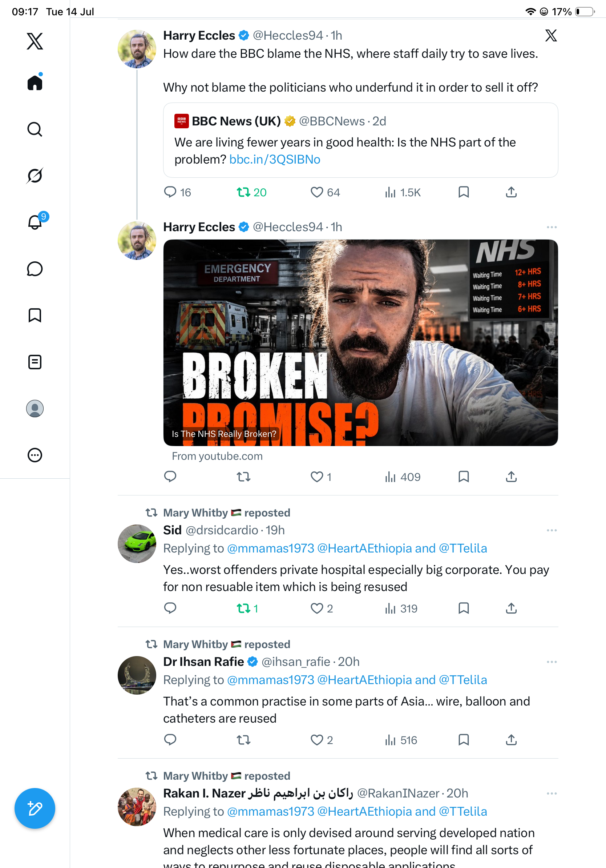Screen dimensions: 606x868
Task: Share Dr Ihsan Rafie's post
Action: tap(511, 740)
